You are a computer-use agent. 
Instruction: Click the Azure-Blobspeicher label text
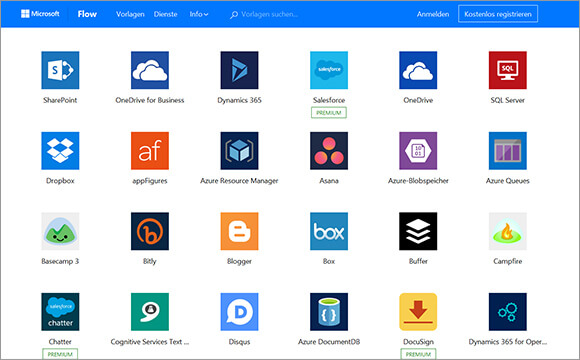[x=418, y=181]
